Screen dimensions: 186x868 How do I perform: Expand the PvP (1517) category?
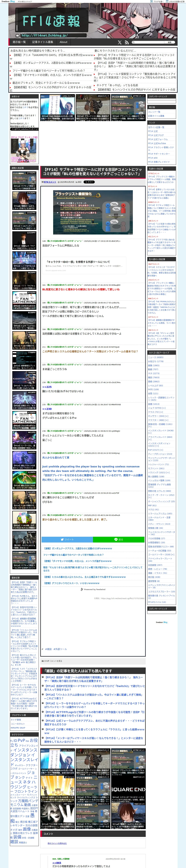tap(156, 450)
